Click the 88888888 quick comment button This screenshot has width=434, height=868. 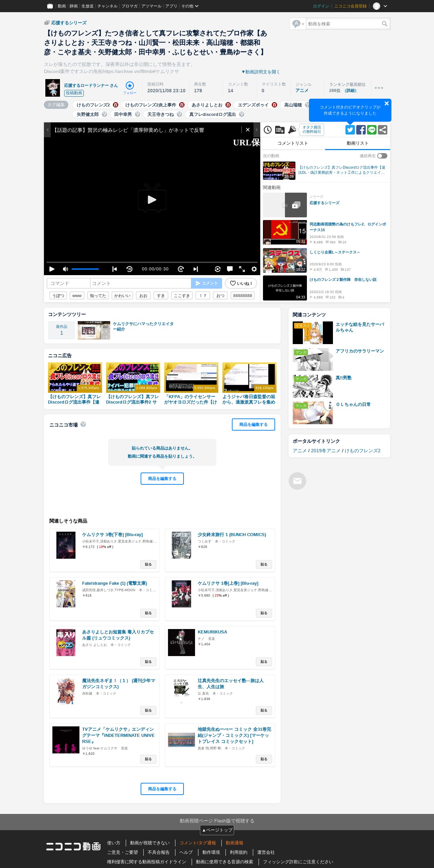242,295
